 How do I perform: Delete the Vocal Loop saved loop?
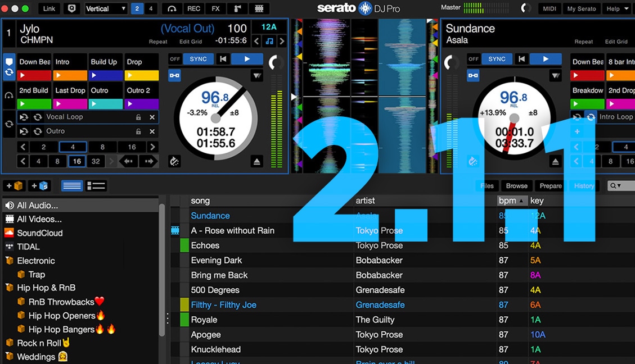[152, 117]
